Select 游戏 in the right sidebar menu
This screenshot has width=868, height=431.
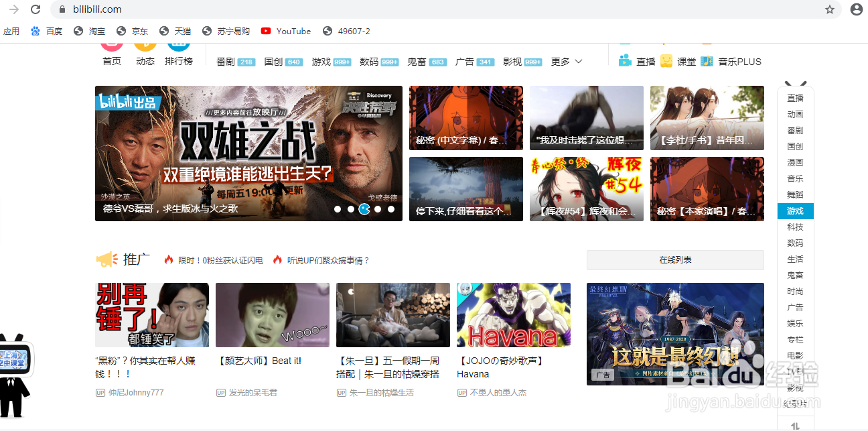pos(795,210)
